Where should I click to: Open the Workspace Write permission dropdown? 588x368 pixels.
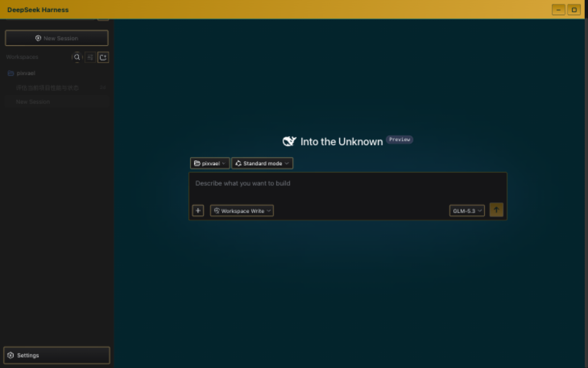[x=242, y=211]
